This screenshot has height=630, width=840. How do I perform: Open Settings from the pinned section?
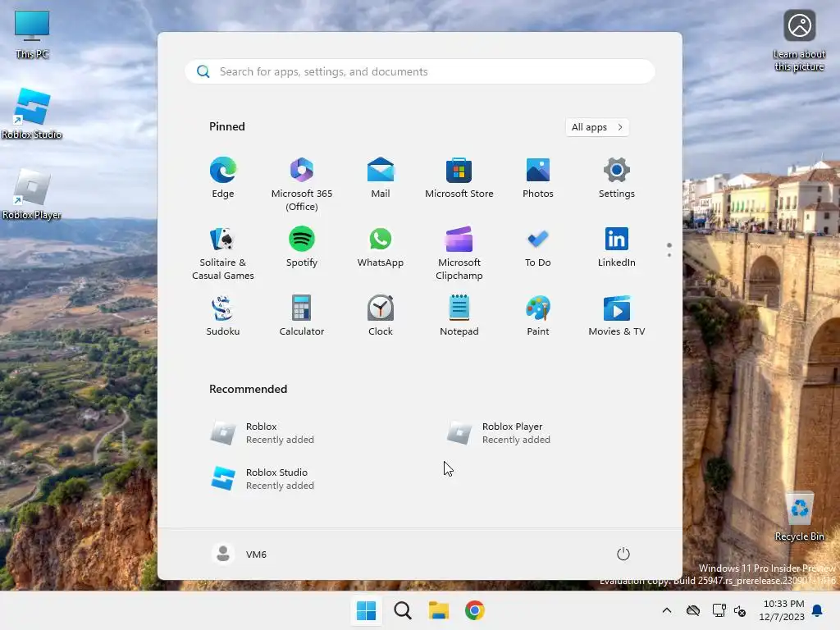click(617, 178)
